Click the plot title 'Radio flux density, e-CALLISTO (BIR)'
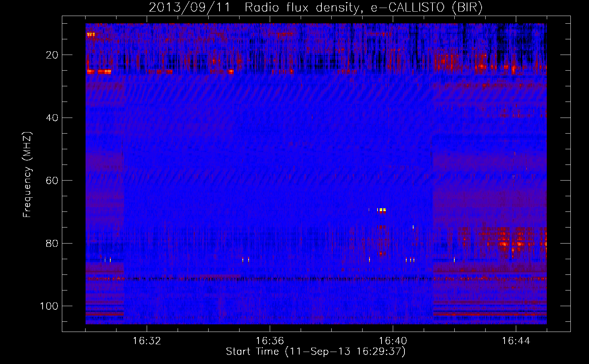 [x=364, y=8]
